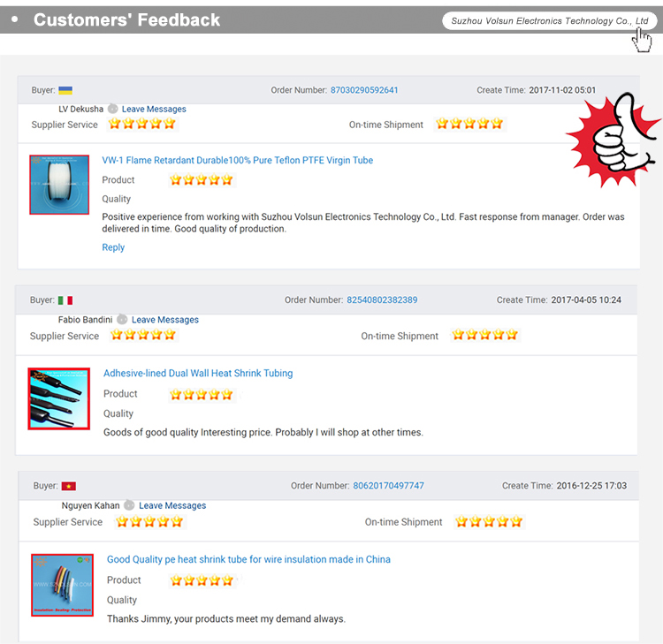Screen dimensions: 663x644
Task: Click the chat bubble icon beside LV Dekusha
Action: pyautogui.click(x=112, y=109)
